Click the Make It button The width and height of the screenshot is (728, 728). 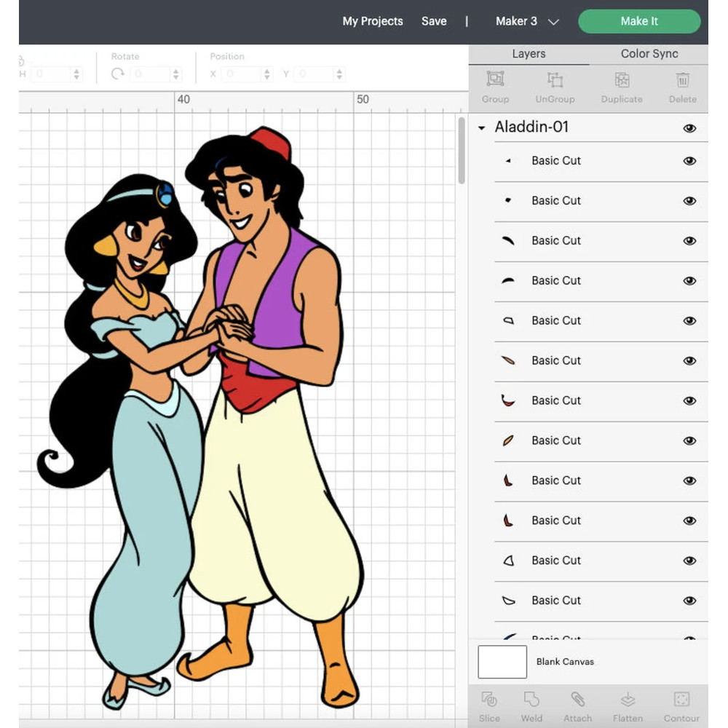(639, 21)
